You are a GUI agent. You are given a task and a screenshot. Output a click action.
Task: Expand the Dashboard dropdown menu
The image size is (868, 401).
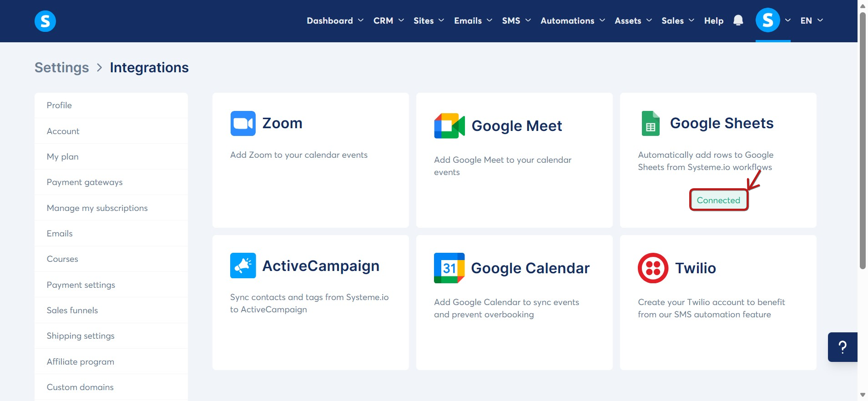coord(335,20)
